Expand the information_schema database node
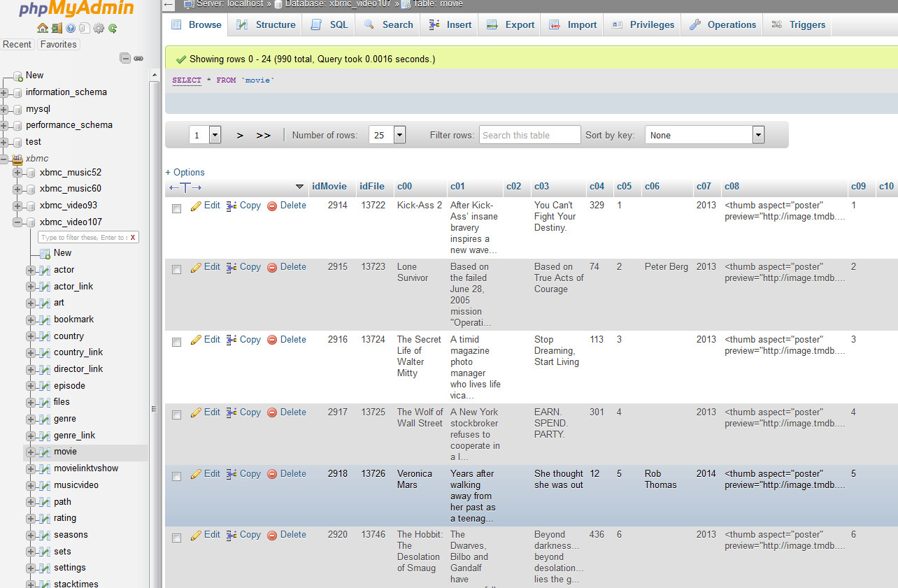The height and width of the screenshot is (588, 898). point(4,92)
